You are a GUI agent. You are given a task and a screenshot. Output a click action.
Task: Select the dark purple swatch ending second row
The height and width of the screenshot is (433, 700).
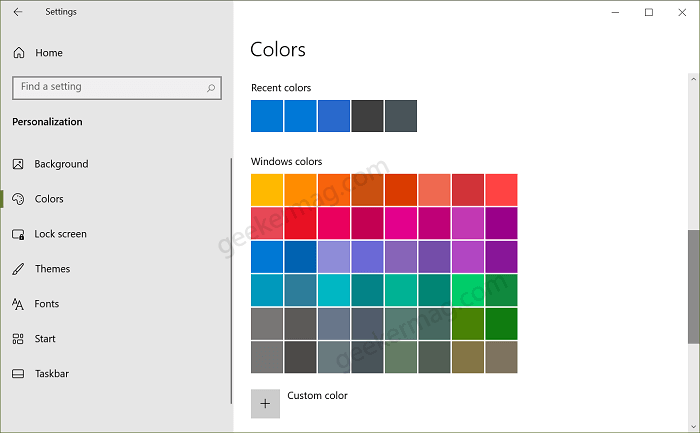click(501, 223)
